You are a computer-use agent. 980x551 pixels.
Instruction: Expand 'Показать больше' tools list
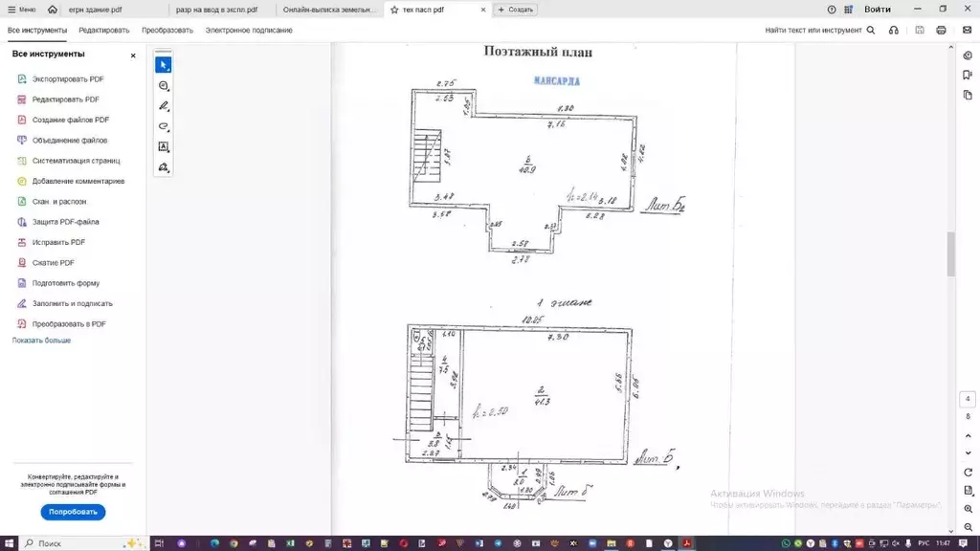[41, 341]
